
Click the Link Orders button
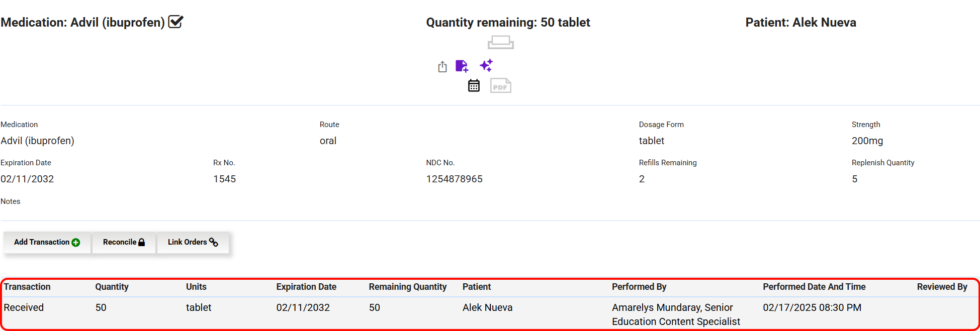tap(193, 242)
